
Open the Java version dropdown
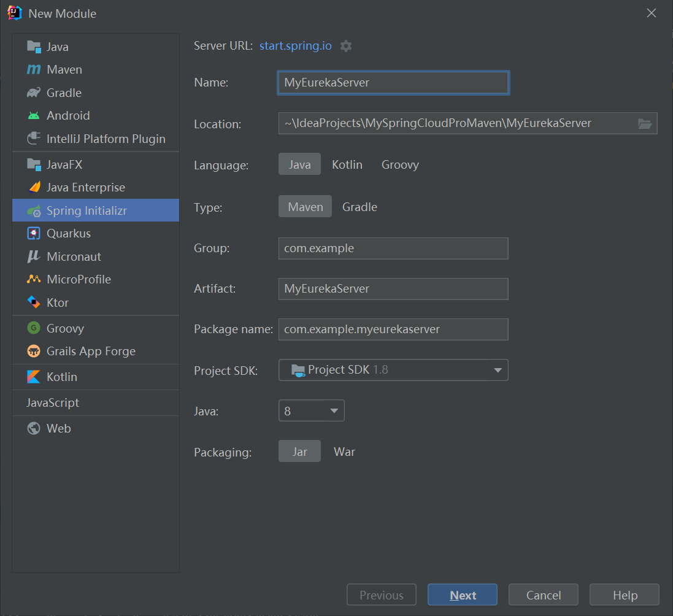pyautogui.click(x=312, y=411)
